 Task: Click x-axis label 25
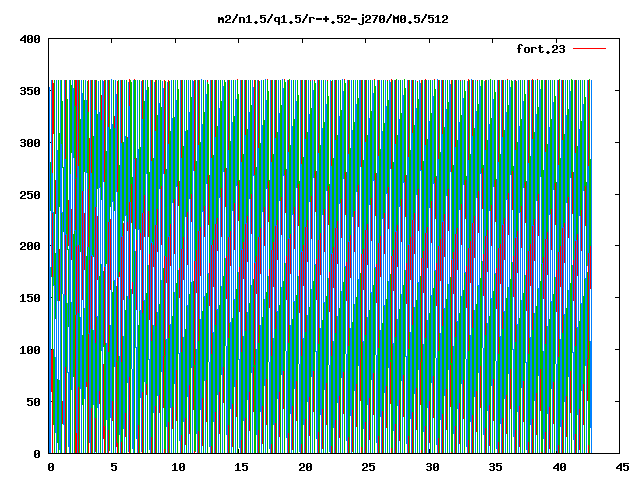368,467
